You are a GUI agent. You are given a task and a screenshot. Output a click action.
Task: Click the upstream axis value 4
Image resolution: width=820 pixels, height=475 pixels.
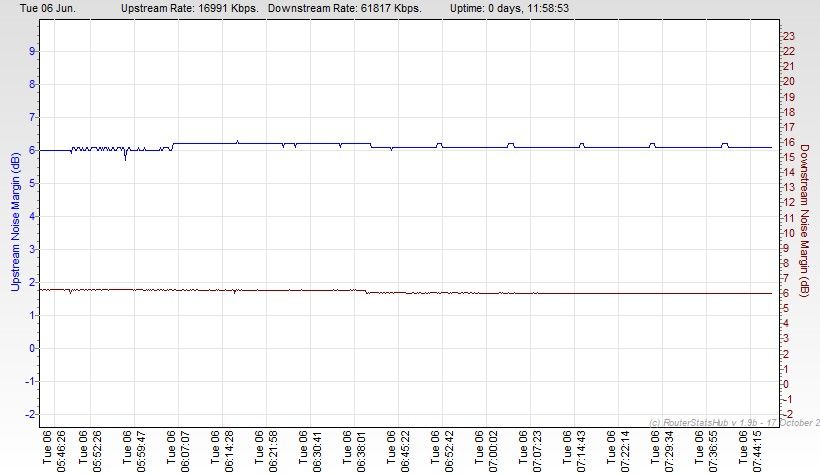(32, 216)
